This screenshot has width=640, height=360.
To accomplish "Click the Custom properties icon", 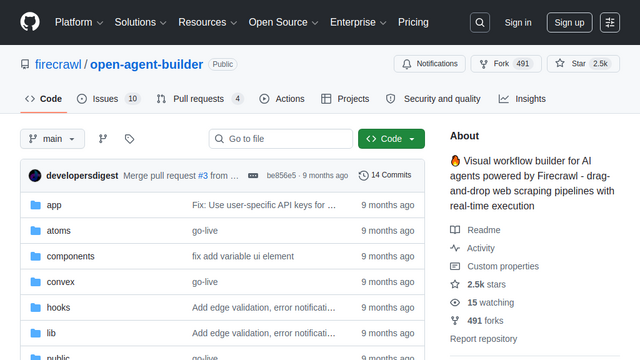I will (x=455, y=266).
